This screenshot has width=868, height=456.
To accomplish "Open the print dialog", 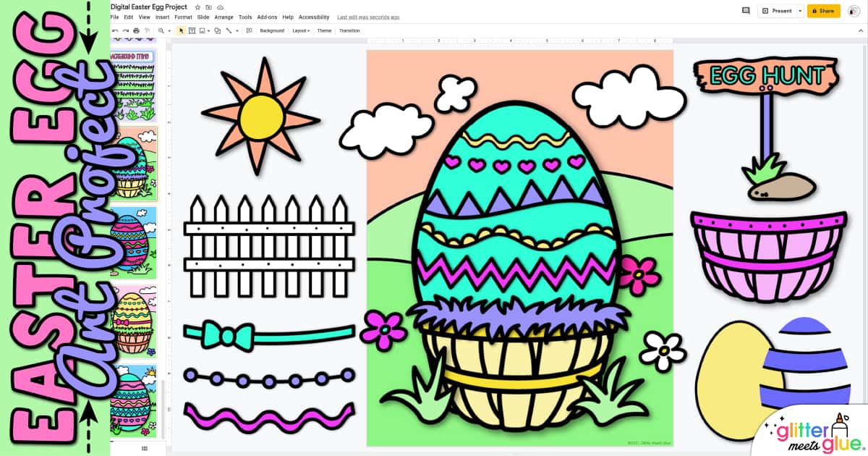I will pos(135,31).
